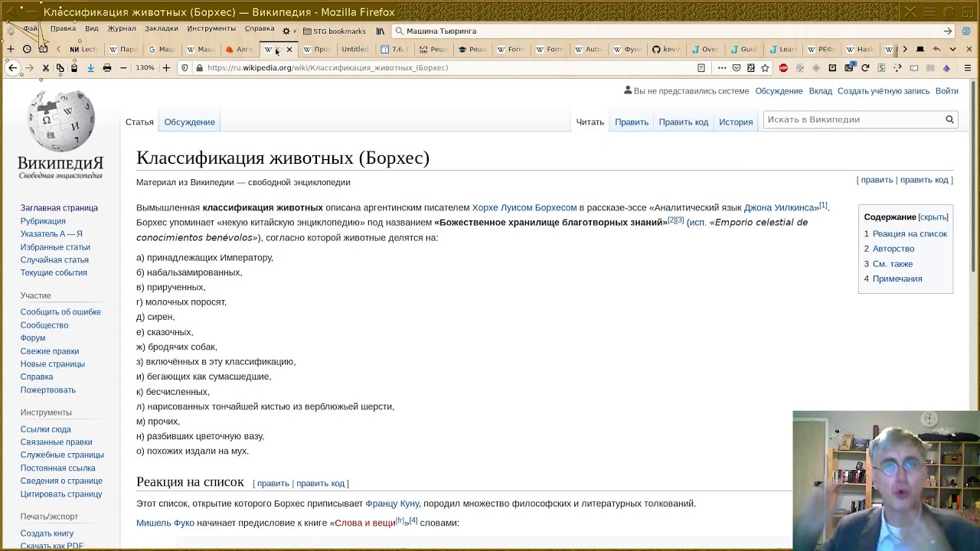The image size is (980, 551).
Task: Click the tracking protection shield icon
Action: (x=185, y=68)
